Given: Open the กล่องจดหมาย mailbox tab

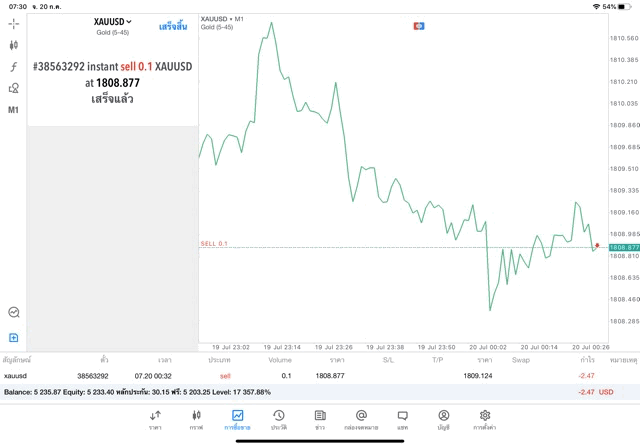Looking at the screenshot, I should point(361,420).
